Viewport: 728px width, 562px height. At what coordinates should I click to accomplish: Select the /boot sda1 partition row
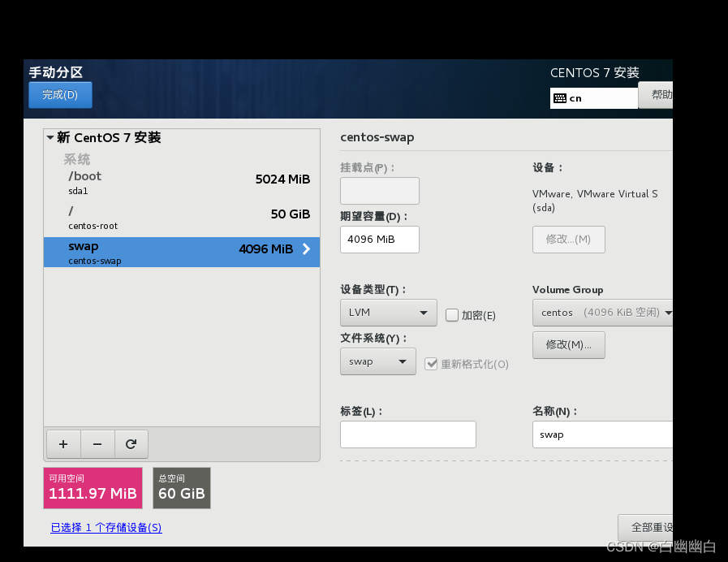pos(182,183)
